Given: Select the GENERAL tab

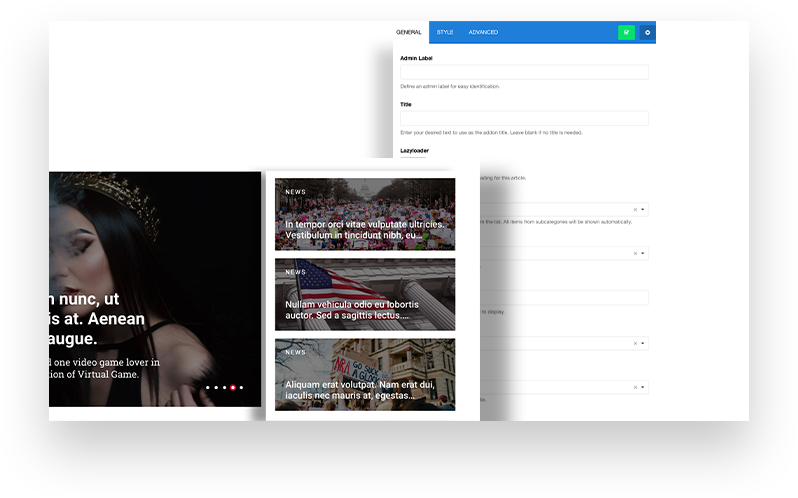Looking at the screenshot, I should pos(409,32).
